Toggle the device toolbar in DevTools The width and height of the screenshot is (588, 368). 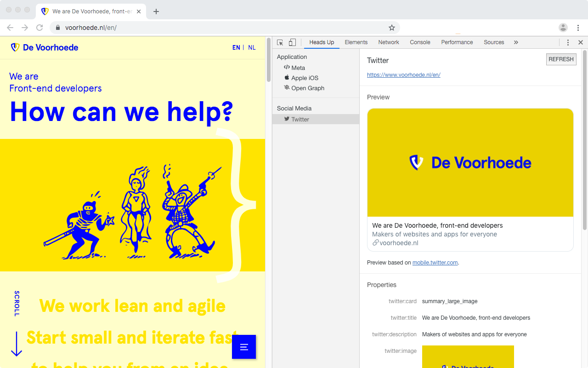tap(292, 42)
